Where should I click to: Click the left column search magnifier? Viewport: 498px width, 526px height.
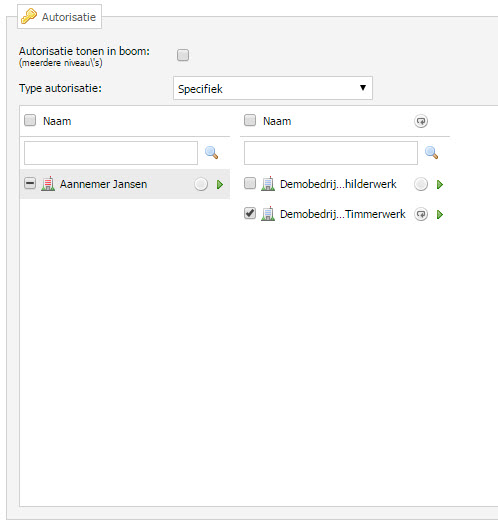pos(212,153)
